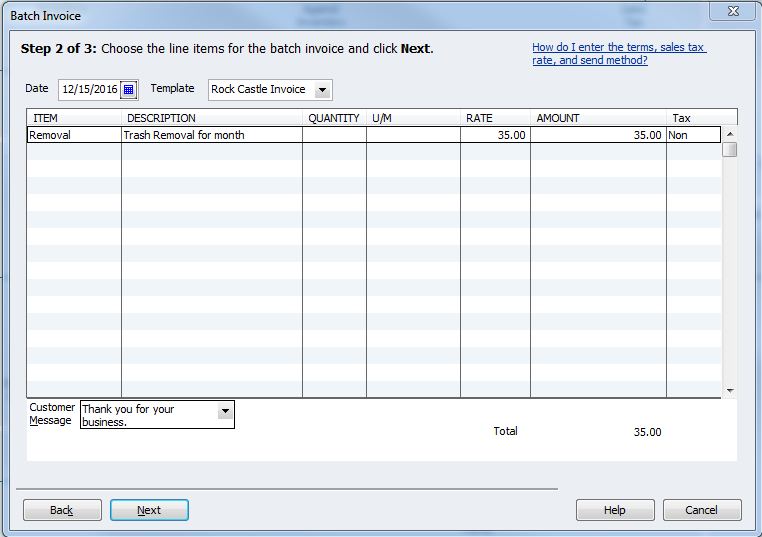Open the terms and sales tax help link
Viewport: 762px width, 537px height.
(x=619, y=54)
